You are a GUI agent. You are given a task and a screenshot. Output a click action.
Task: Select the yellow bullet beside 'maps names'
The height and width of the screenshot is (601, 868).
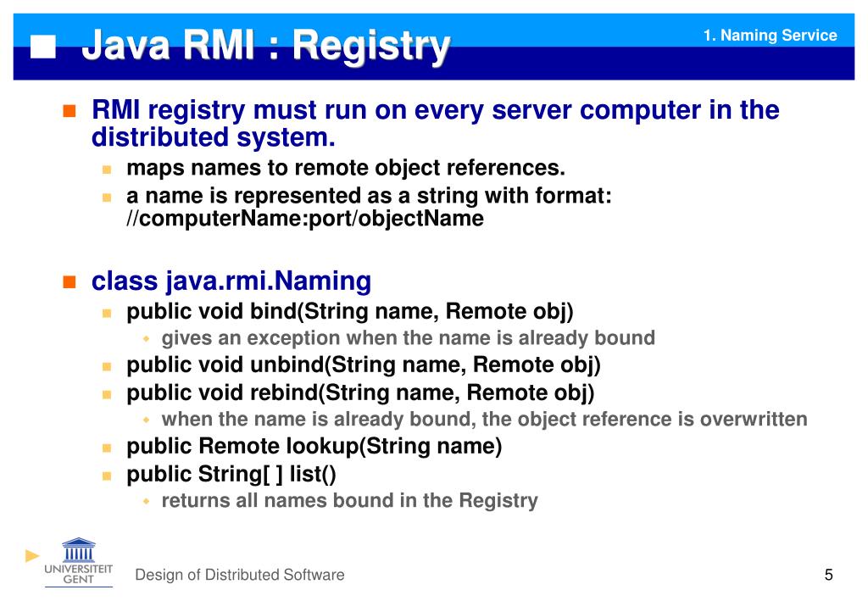pos(108,167)
